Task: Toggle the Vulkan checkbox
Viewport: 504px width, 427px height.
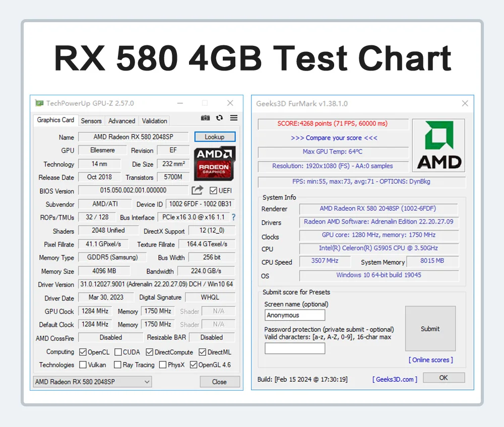Action: click(83, 365)
